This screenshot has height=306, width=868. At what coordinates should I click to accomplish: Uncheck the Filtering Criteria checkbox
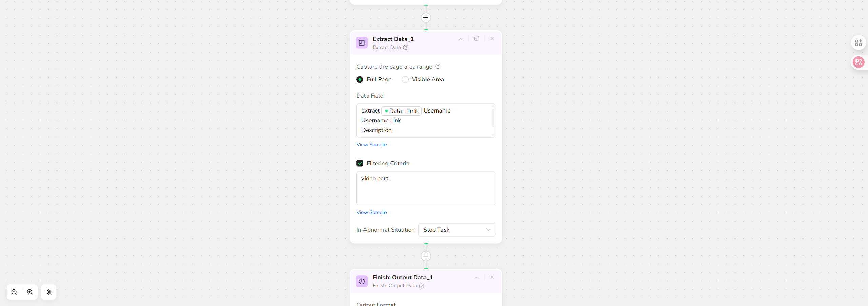coord(360,163)
